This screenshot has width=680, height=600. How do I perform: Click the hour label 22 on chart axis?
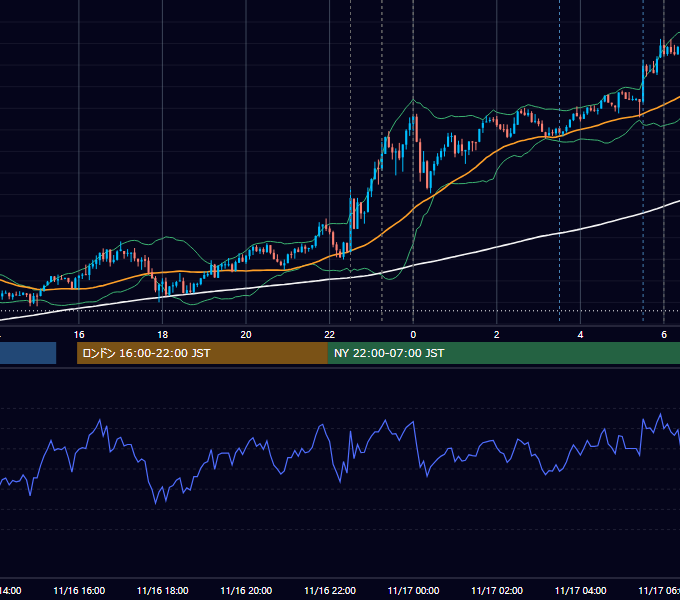point(330,335)
